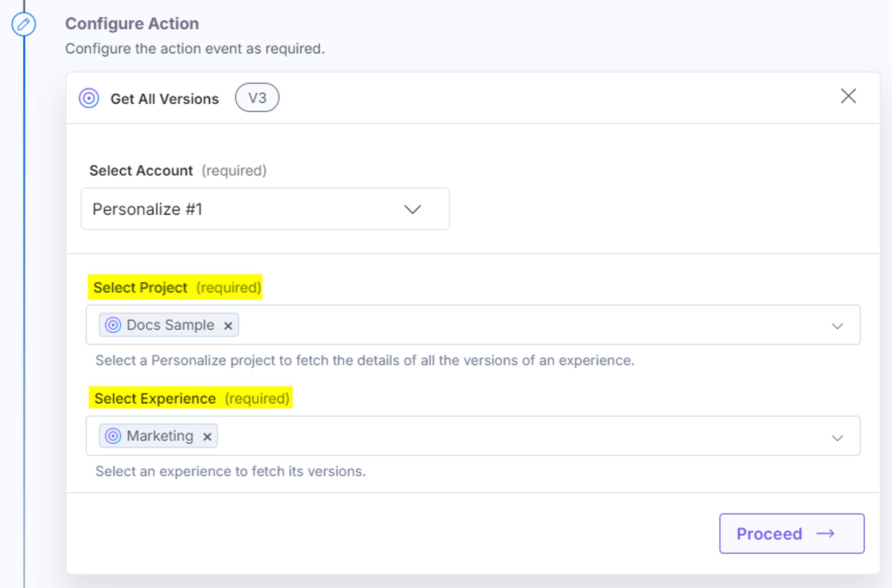The image size is (892, 588).
Task: Click inside the Select Project input field
Action: click(473, 325)
